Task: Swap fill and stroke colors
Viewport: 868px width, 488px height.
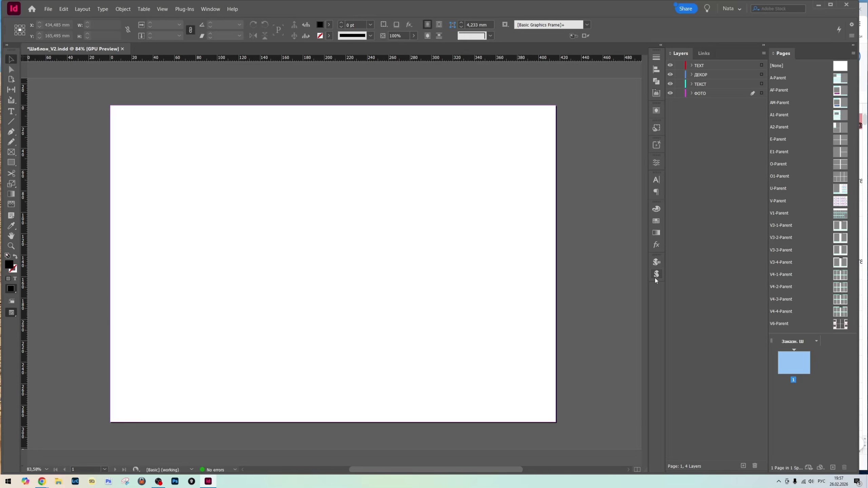Action: pos(15,256)
